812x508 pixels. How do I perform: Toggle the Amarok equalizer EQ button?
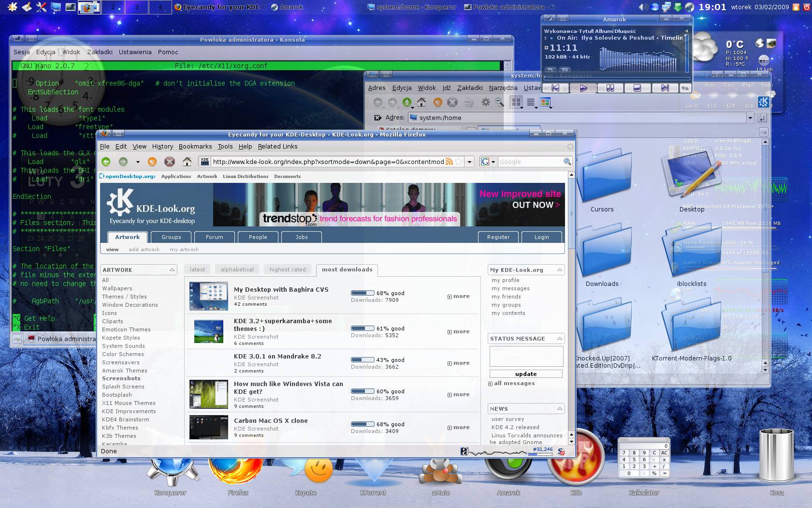click(x=565, y=69)
